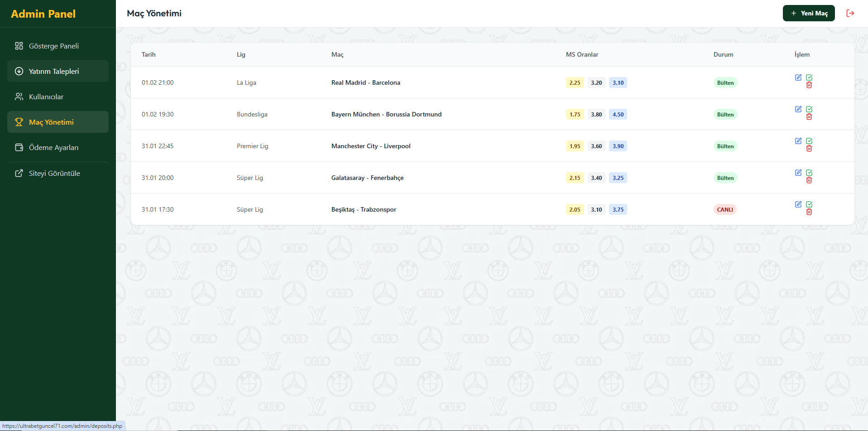868x431 pixels.
Task: Mark Bayern München - Borussia Dortmund as finished
Action: [x=809, y=109]
